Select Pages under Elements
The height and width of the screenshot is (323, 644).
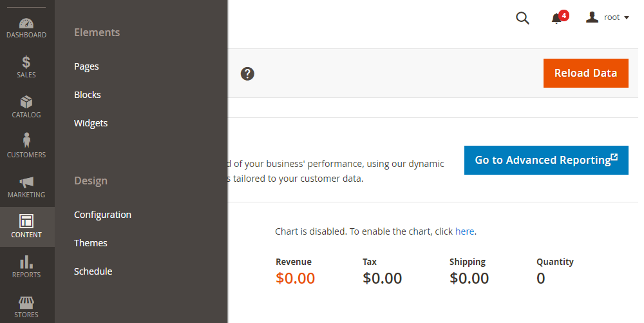click(86, 66)
